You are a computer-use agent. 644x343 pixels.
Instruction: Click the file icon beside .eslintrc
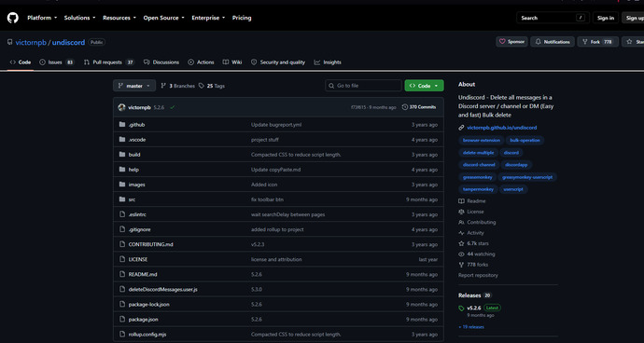(122, 214)
